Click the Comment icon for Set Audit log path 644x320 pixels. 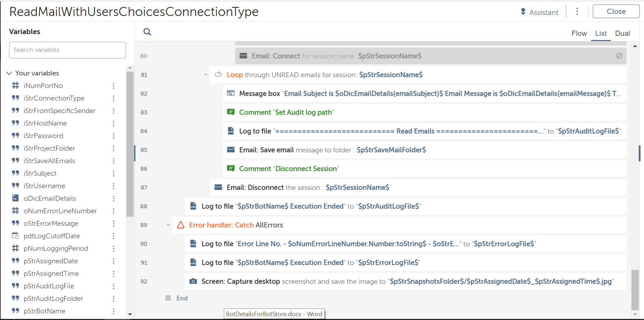(x=230, y=112)
